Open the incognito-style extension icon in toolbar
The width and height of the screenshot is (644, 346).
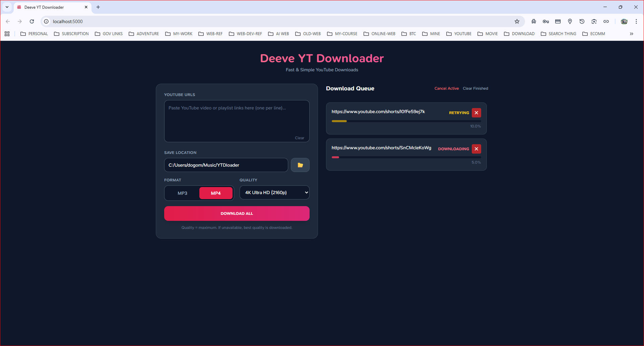tap(534, 21)
